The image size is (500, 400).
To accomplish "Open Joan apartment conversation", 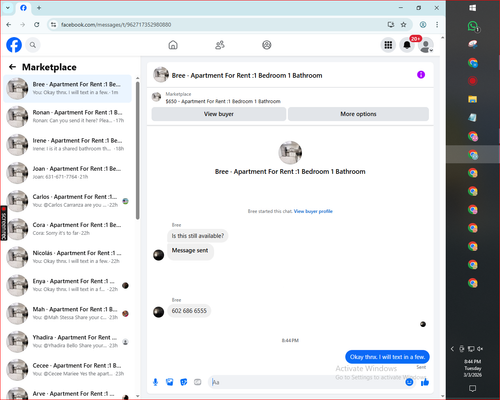I will click(68, 173).
